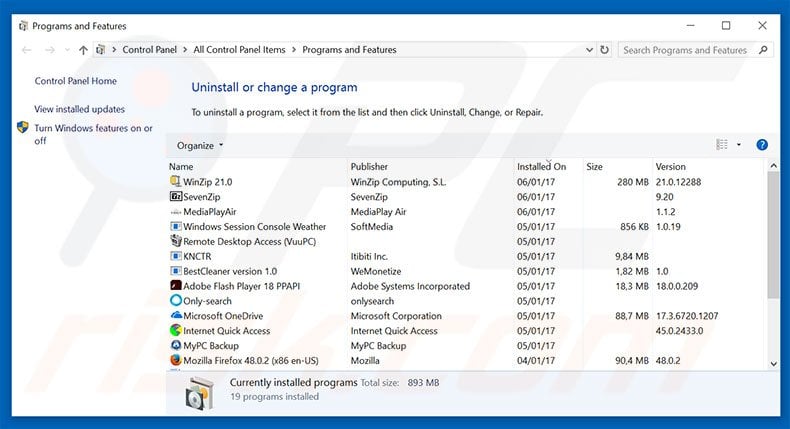Sort by the Version column header
This screenshot has width=790, height=429.
click(x=671, y=166)
